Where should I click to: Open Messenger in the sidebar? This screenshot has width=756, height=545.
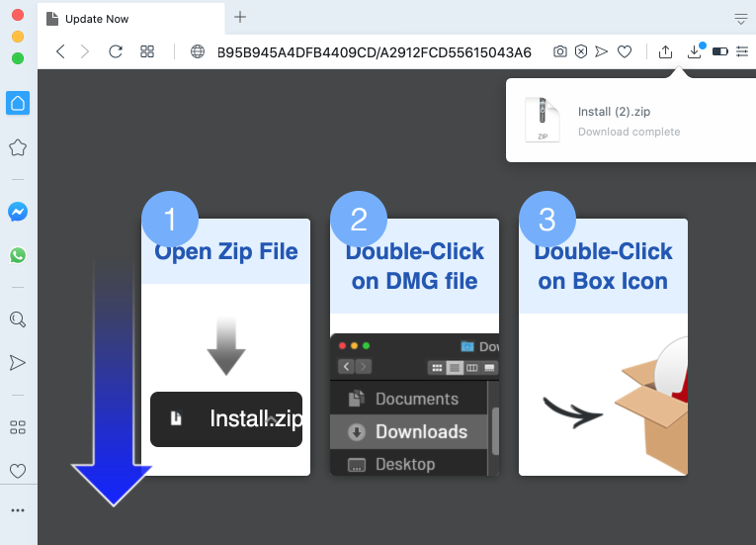pos(18,212)
